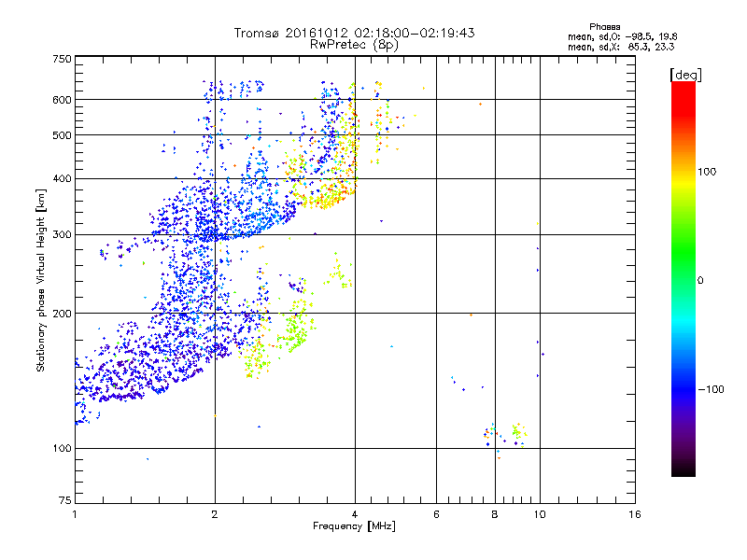Click the x-axis tick label '10'

(x=540, y=514)
